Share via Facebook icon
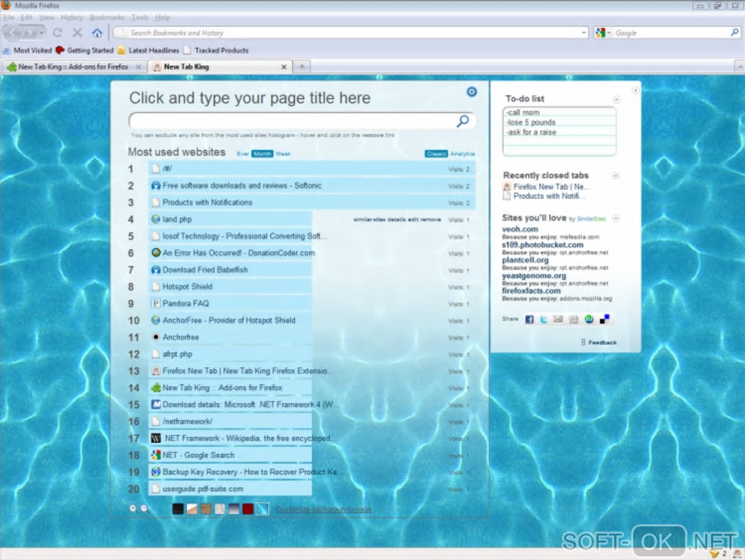The height and width of the screenshot is (560, 745). 530,319
